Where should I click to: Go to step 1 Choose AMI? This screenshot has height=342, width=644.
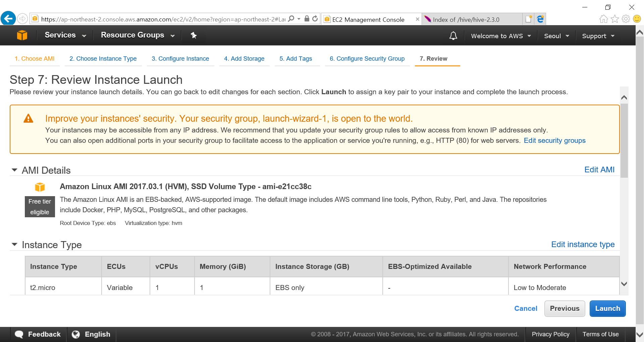[35, 59]
